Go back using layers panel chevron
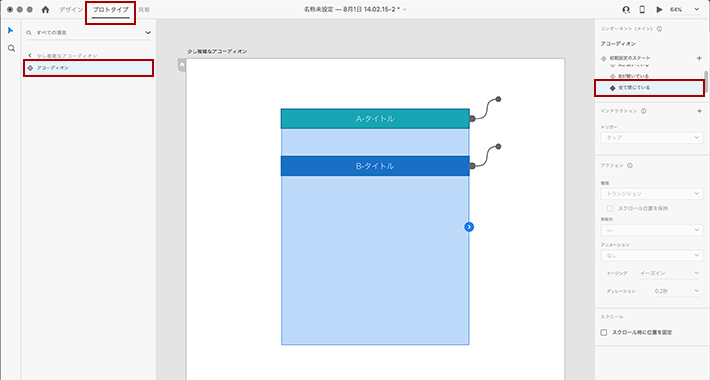This screenshot has height=380, width=710. 30,55
